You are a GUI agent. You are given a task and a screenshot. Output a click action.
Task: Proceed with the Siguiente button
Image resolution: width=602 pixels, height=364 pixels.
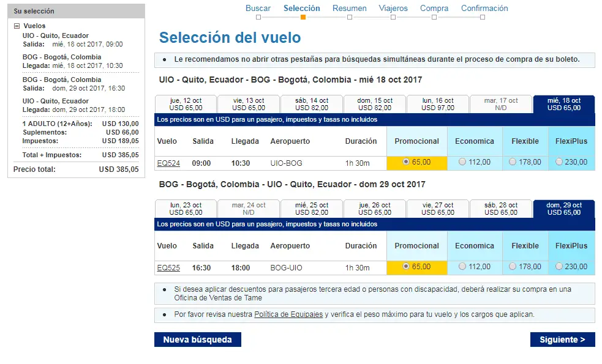tap(562, 340)
